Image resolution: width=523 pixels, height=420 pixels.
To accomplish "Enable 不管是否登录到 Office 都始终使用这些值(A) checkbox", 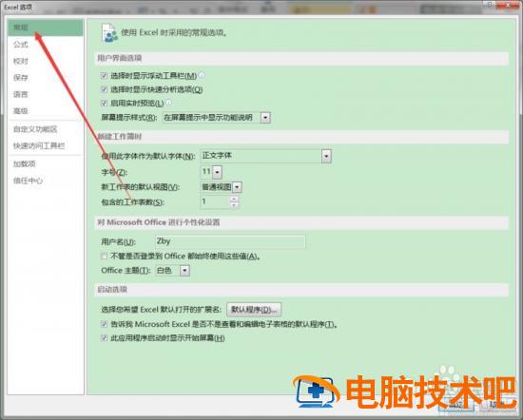I will pyautogui.click(x=104, y=256).
